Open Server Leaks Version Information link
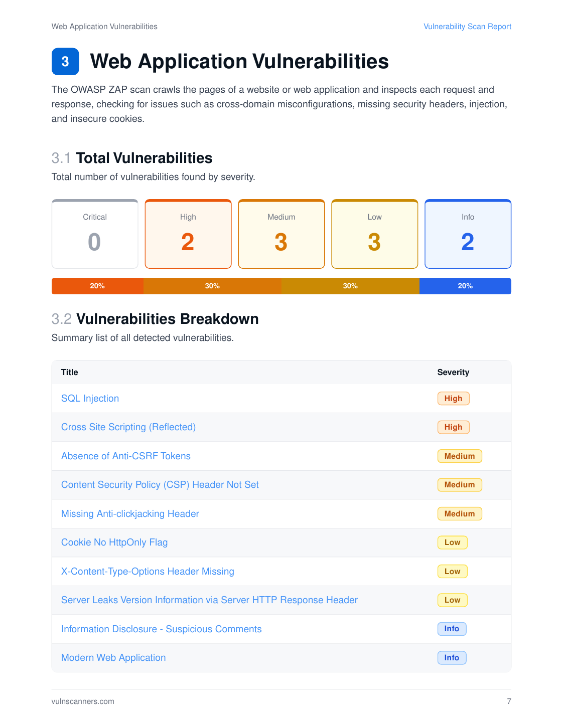The image size is (563, 728). tap(209, 600)
